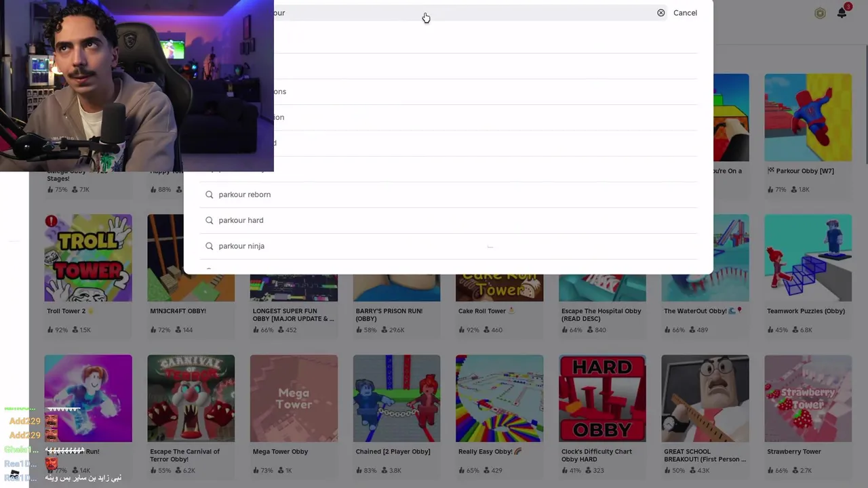Click 'Mega Tower Obby' title link
Screen dimensions: 868x488
(x=280, y=451)
